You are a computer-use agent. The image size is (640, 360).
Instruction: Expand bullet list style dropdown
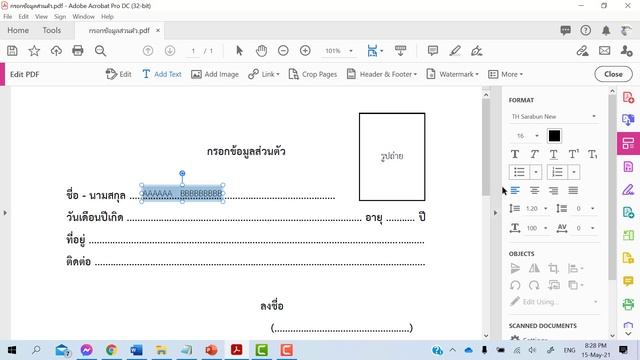coord(536,172)
